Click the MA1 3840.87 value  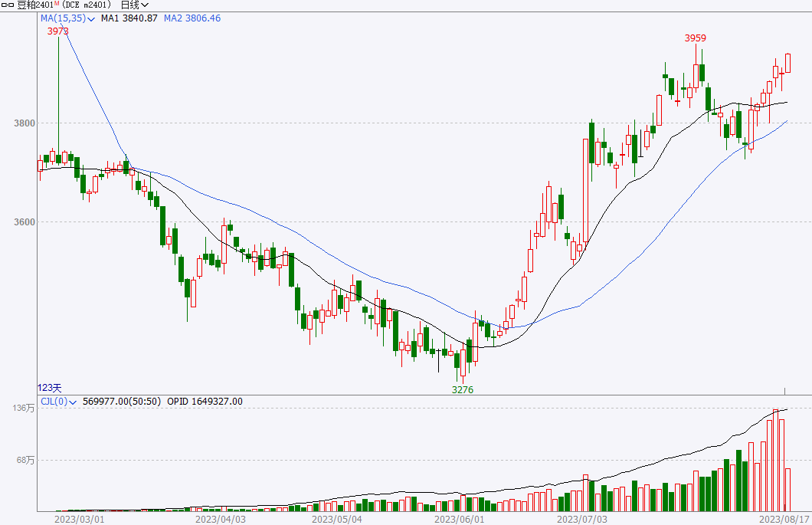click(x=129, y=18)
